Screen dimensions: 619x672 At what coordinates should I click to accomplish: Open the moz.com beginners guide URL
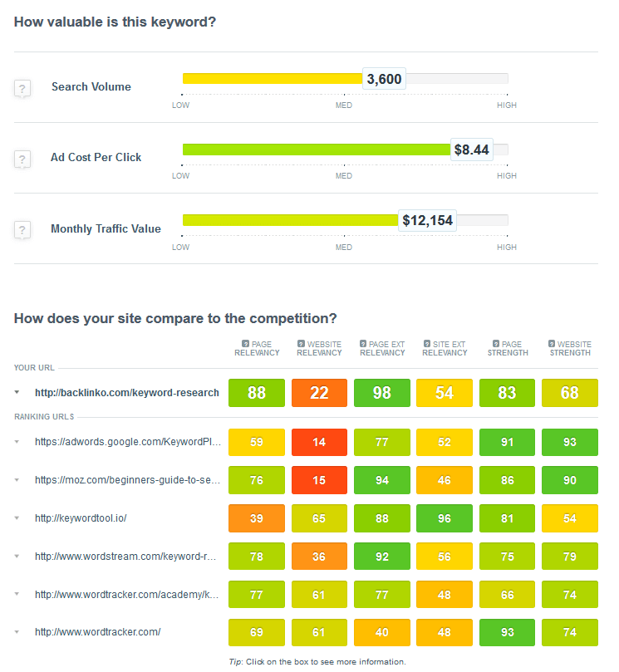point(128,480)
